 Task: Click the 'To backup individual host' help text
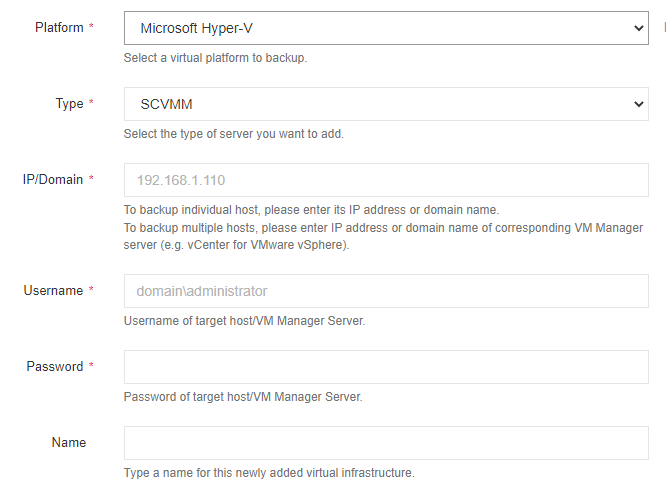[x=310, y=210]
